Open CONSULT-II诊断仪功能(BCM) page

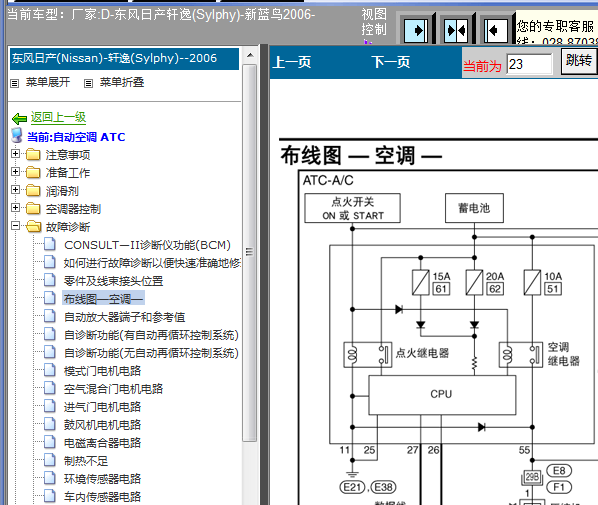tap(147, 245)
